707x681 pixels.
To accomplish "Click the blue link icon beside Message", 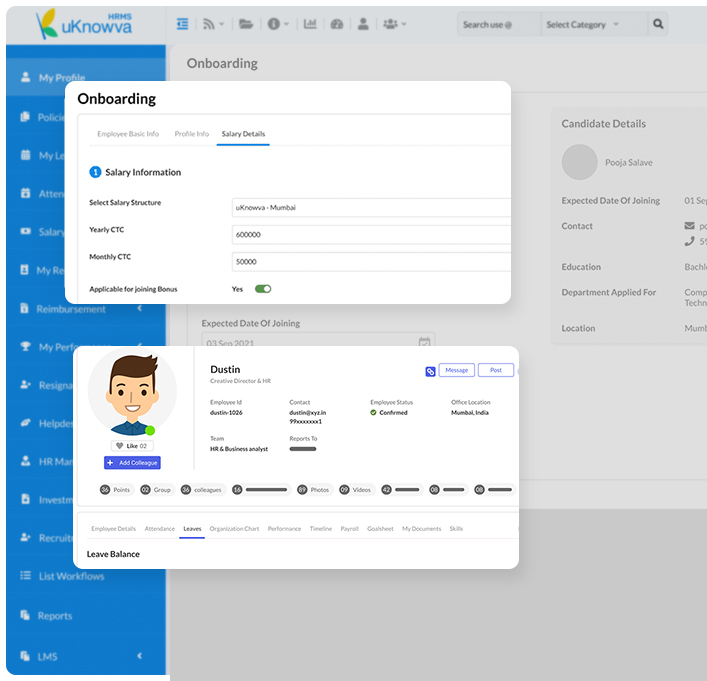I will [x=430, y=371].
